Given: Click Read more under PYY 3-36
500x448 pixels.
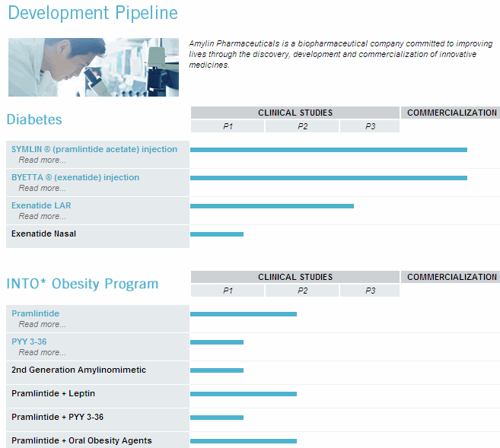Looking at the screenshot, I should (x=42, y=352).
